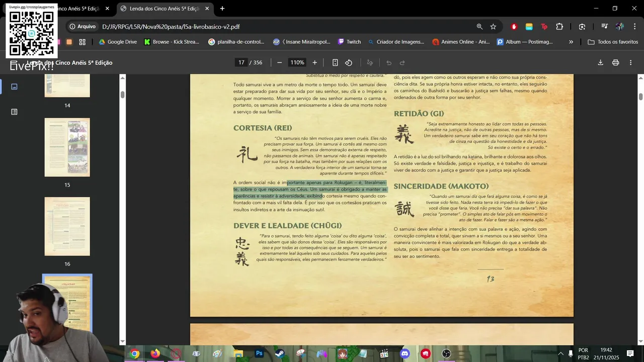Viewport: 644px width, 362px height.
Task: Click the POR PTB2 language indicator
Action: pyautogui.click(x=583, y=353)
